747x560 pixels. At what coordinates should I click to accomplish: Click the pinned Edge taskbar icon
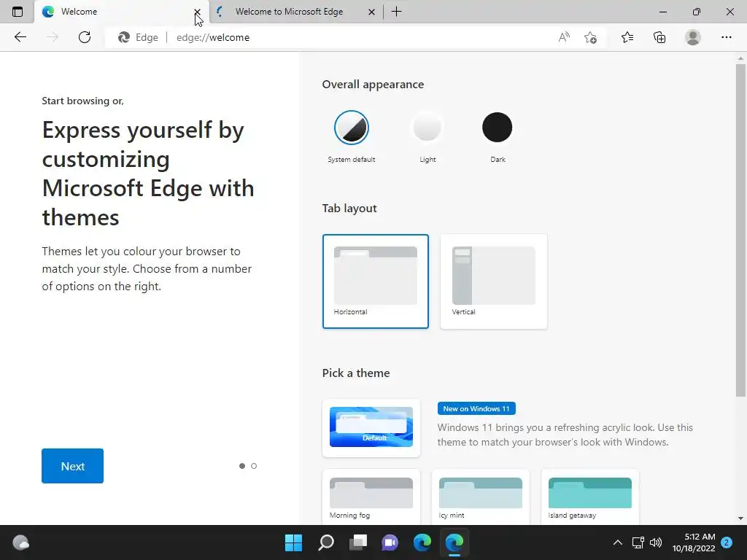pos(422,542)
